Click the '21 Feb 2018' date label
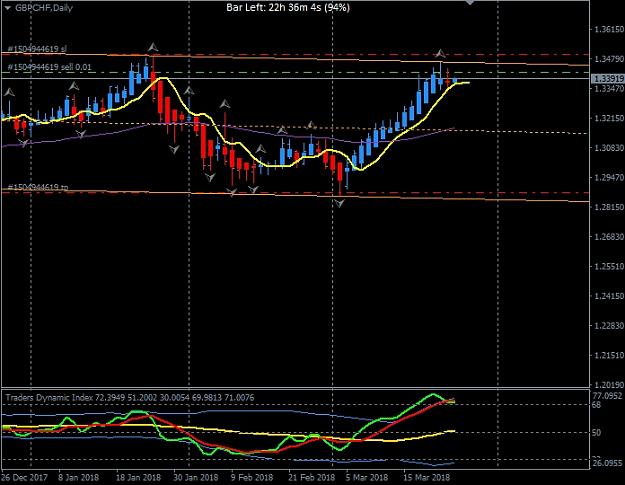Viewport: 625px width, 485px height. (312, 477)
